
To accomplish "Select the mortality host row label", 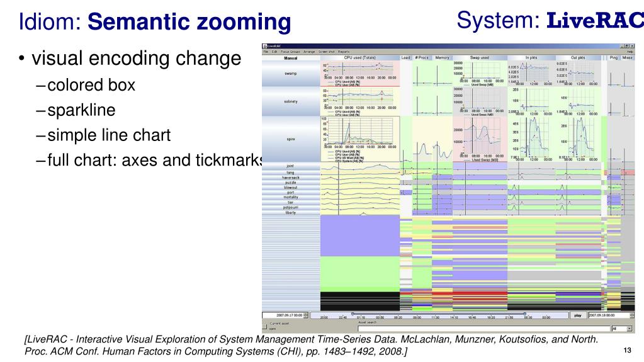I will tap(290, 197).
